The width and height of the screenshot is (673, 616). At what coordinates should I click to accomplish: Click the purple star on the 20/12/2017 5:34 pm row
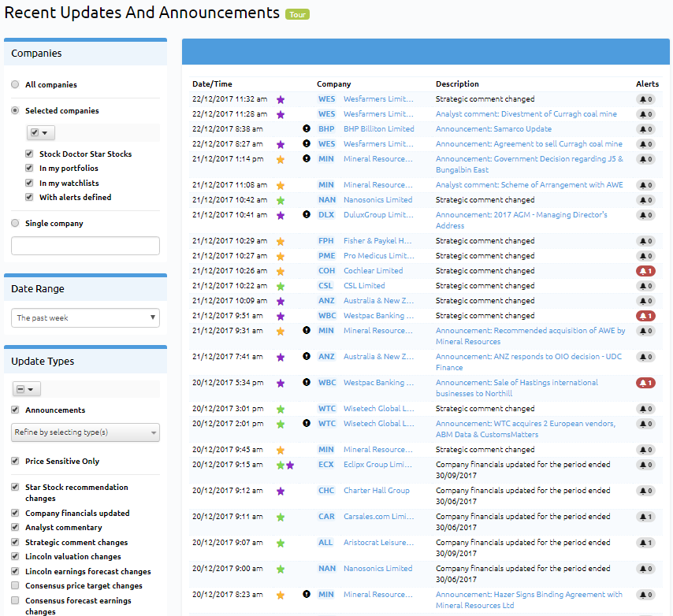pyautogui.click(x=281, y=383)
